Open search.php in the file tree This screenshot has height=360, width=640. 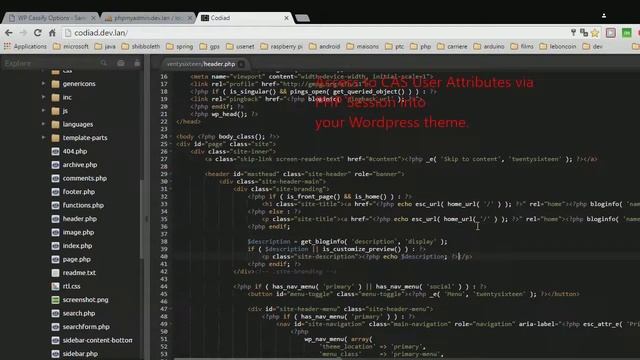(78, 313)
